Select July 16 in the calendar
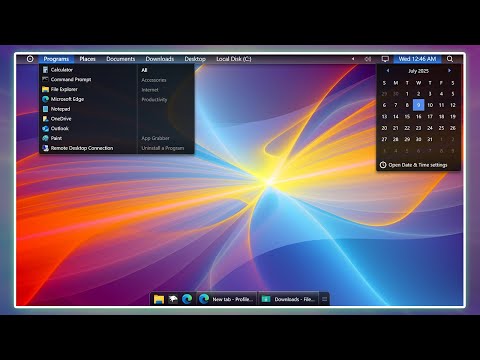 click(x=419, y=117)
